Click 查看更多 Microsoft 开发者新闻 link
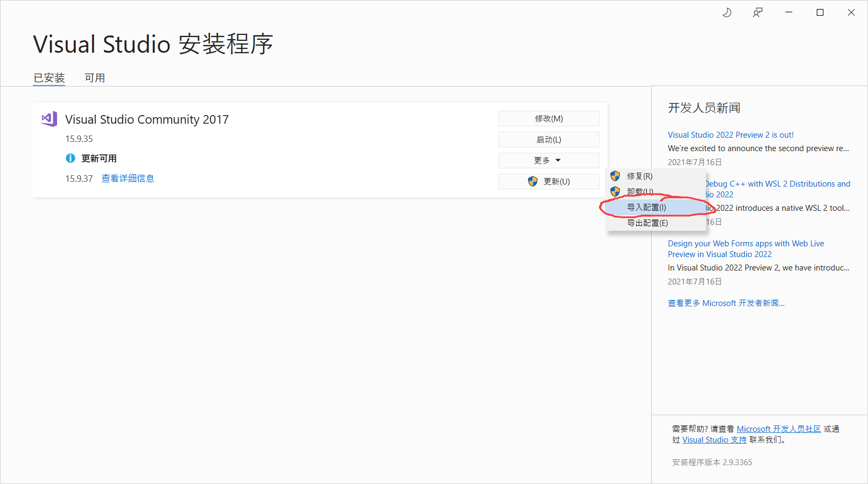Image resolution: width=868 pixels, height=484 pixels. coord(726,303)
